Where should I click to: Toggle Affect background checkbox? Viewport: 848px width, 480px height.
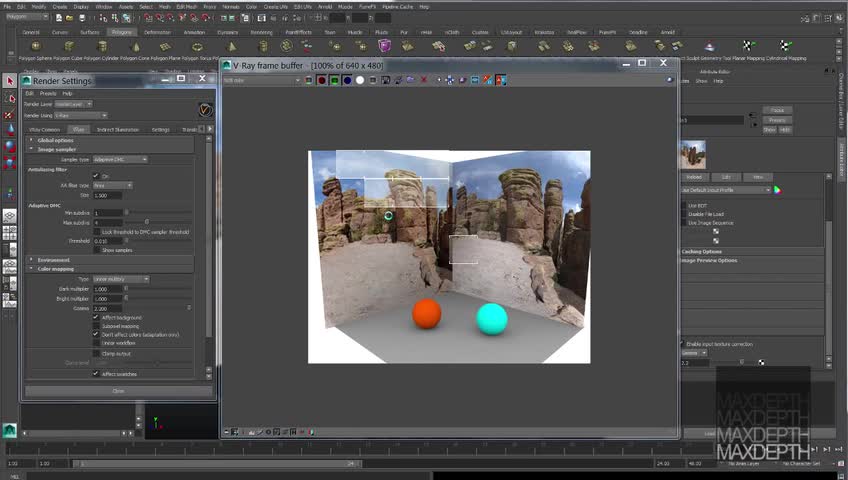click(x=96, y=317)
